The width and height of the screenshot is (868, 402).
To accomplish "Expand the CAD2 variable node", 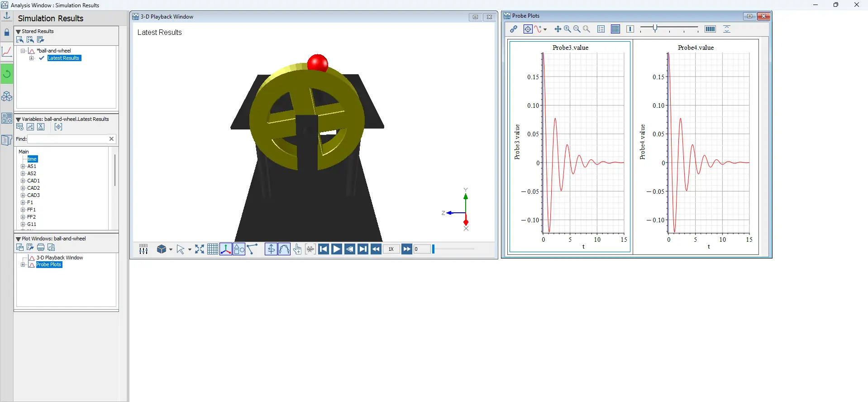I will pyautogui.click(x=23, y=188).
